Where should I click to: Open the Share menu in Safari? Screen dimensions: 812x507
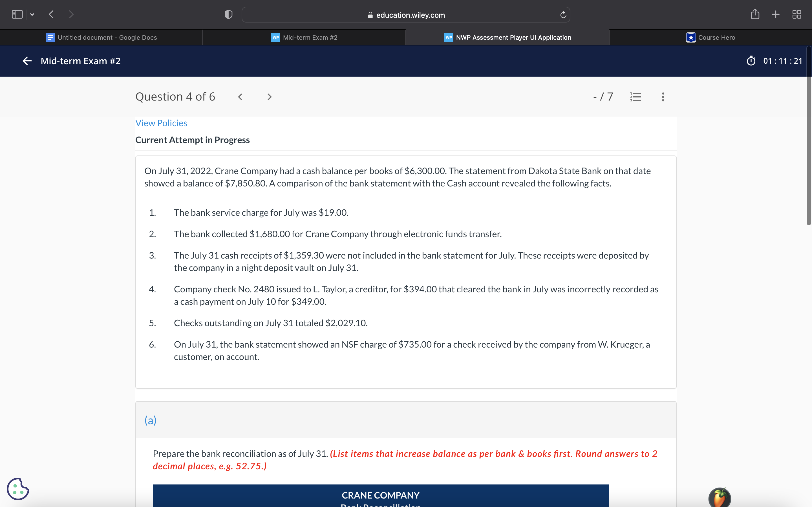click(x=755, y=14)
